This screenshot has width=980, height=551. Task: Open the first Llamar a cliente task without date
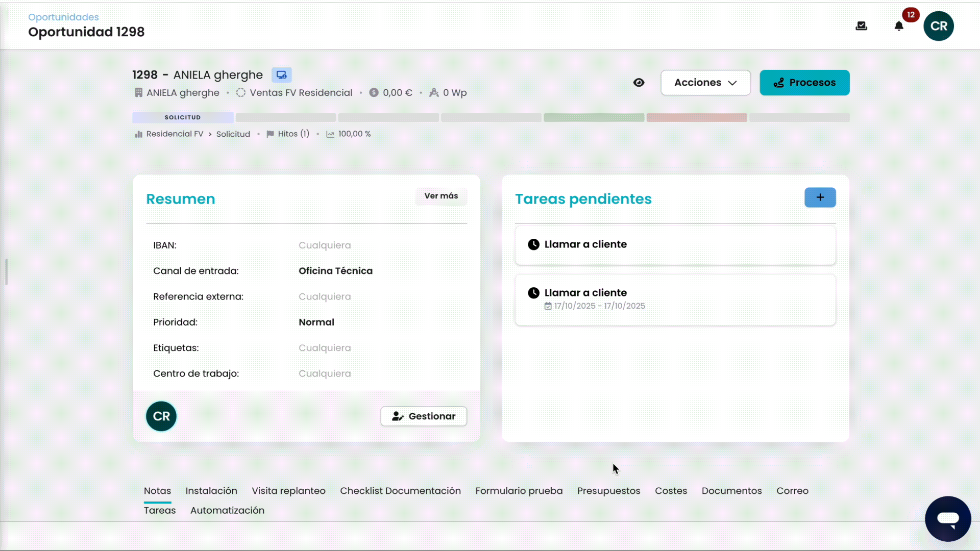point(675,245)
